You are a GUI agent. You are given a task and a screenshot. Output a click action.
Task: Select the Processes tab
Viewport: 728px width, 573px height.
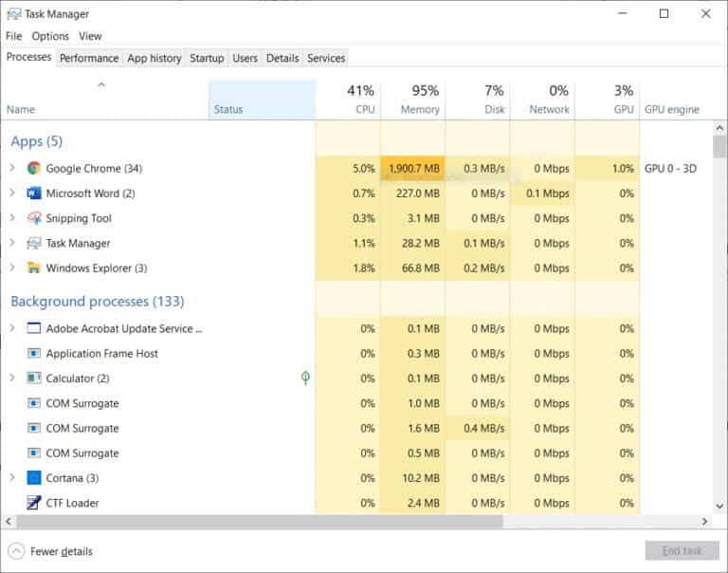(x=28, y=57)
